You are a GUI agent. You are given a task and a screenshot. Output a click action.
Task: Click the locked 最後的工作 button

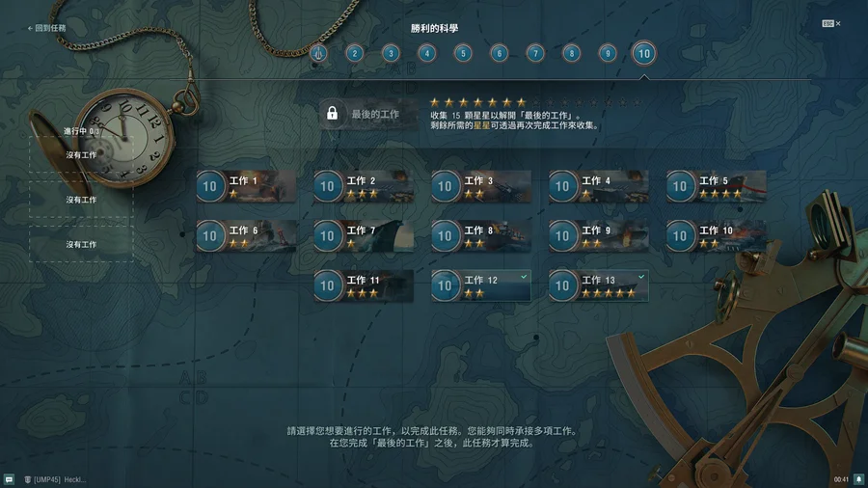[368, 114]
